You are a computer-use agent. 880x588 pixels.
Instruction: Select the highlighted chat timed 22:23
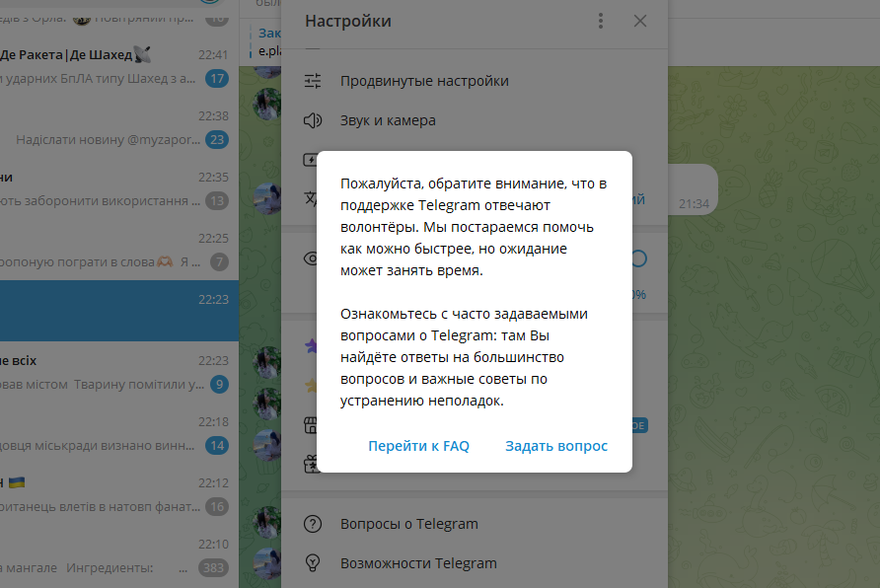click(x=119, y=311)
